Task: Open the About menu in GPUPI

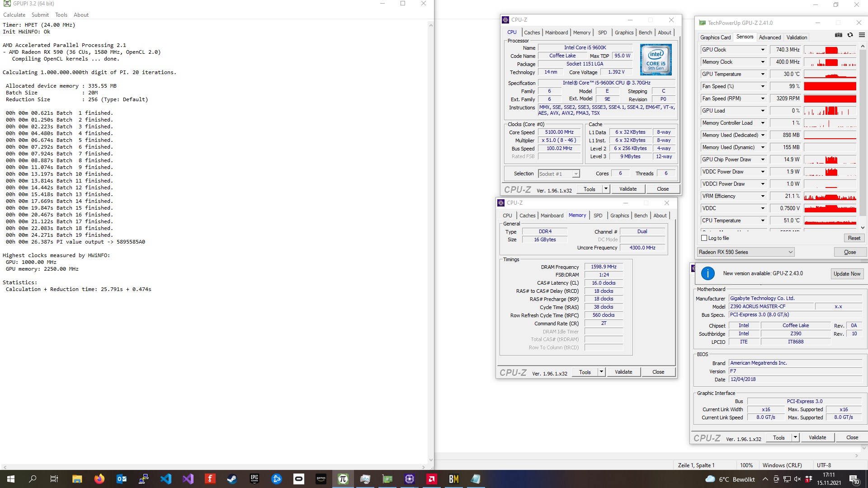Action: click(x=81, y=15)
